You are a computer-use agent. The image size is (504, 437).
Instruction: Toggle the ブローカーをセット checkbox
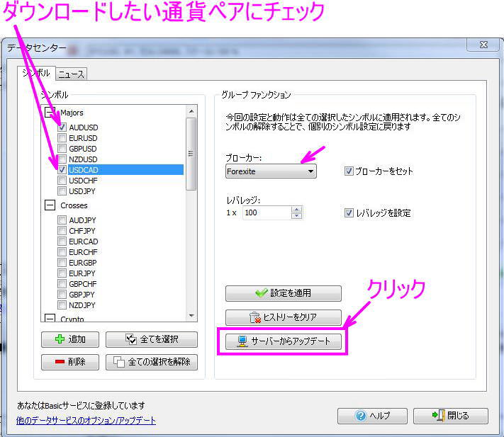pyautogui.click(x=349, y=171)
